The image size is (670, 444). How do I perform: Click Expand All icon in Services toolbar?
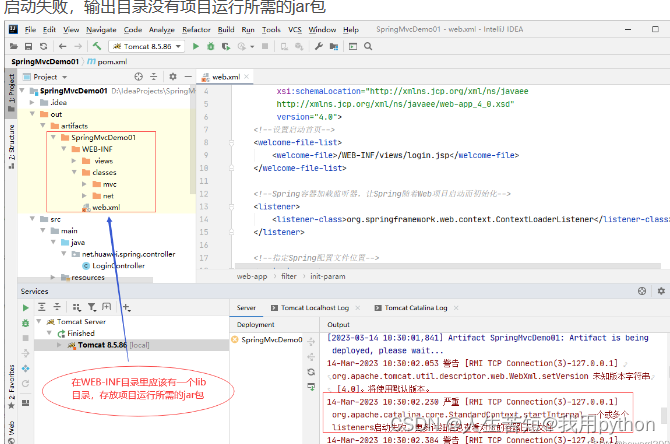click(x=41, y=307)
